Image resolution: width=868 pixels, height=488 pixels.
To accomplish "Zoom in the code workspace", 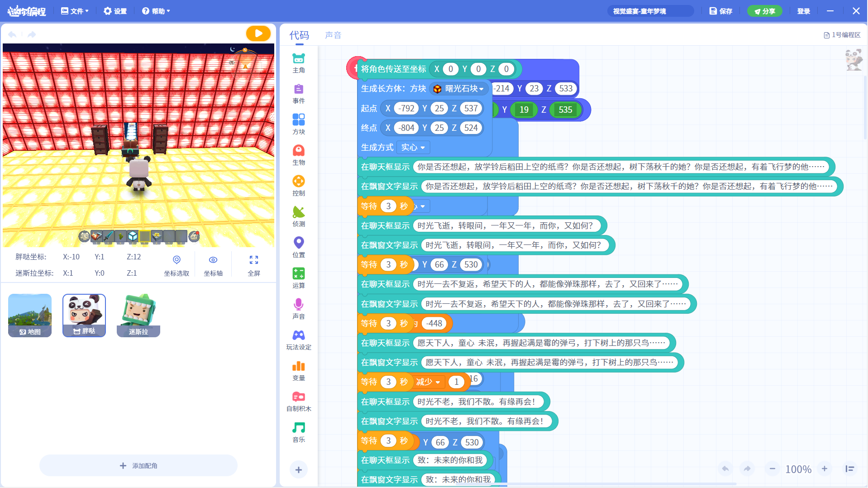I will [825, 469].
